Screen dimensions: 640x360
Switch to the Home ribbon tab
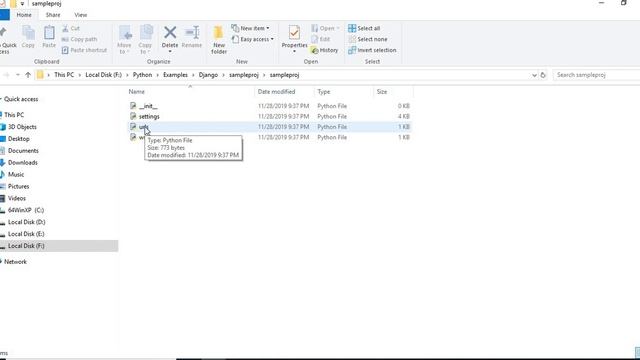coord(24,15)
